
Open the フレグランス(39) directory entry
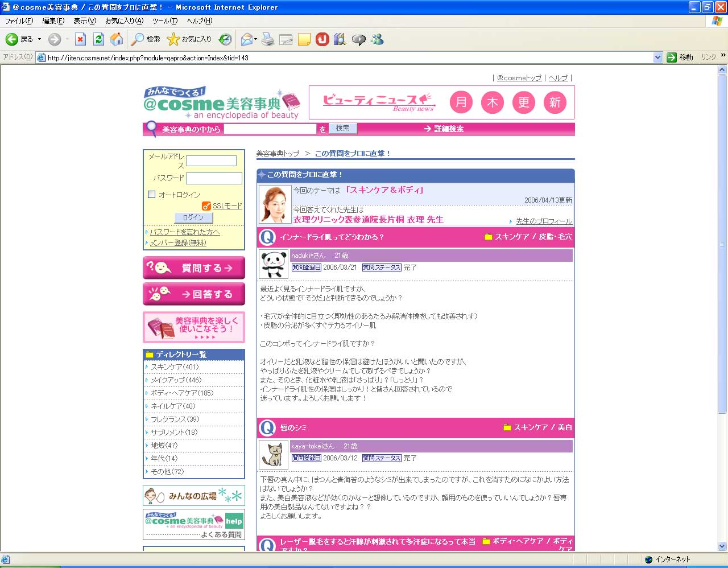point(175,419)
